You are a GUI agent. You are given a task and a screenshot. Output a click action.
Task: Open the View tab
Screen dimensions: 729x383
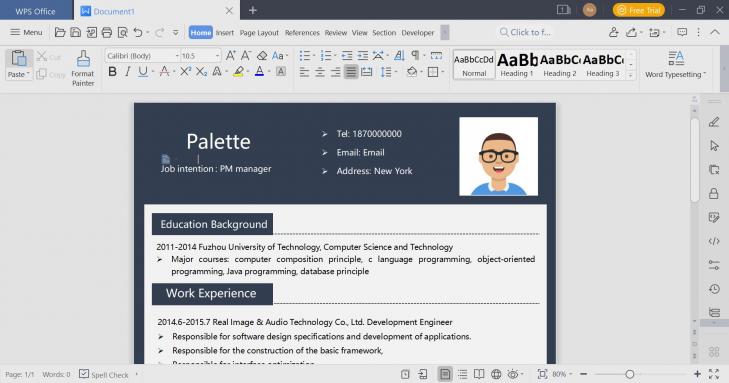pos(359,33)
